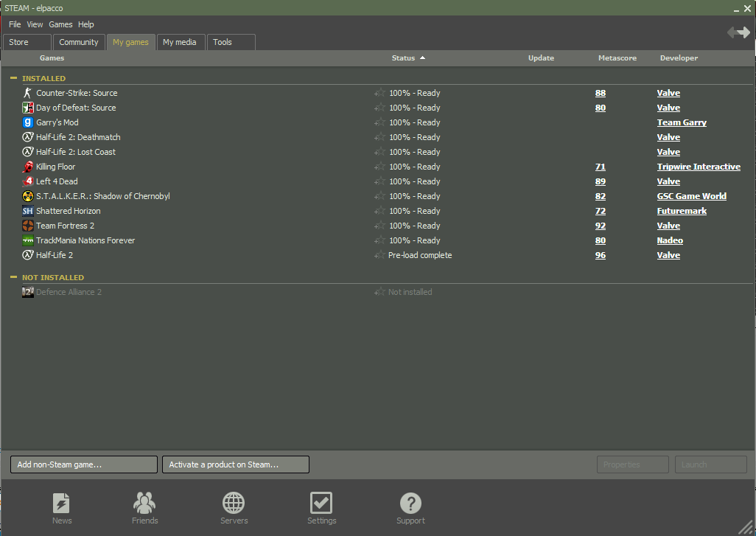Open Nadeo developer link
The height and width of the screenshot is (536, 756).
[670, 240]
